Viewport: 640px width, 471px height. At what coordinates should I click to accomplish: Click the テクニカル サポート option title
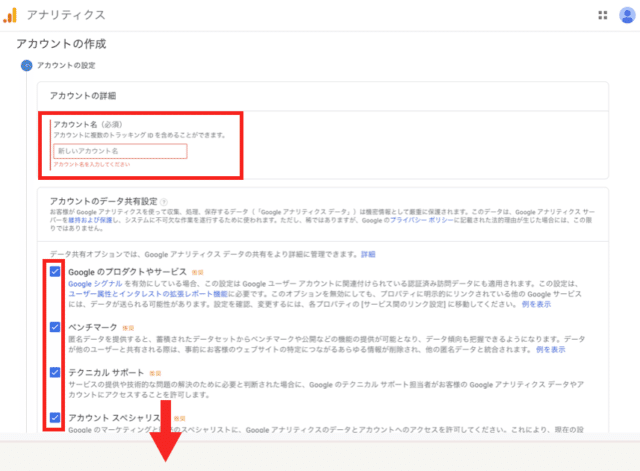106,373
